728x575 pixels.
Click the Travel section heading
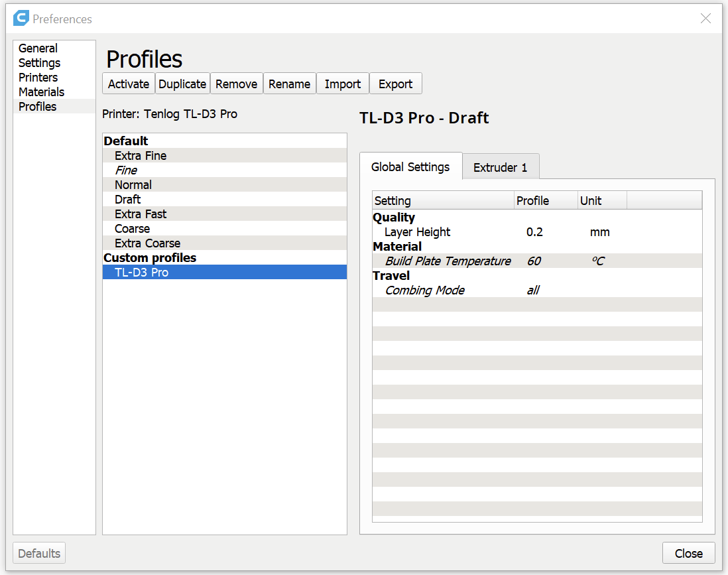[391, 276]
